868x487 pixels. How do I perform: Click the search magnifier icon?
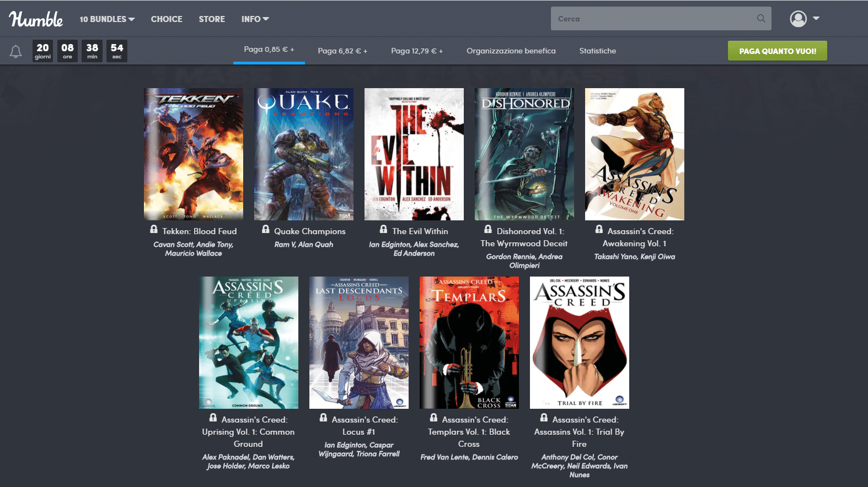pyautogui.click(x=761, y=19)
